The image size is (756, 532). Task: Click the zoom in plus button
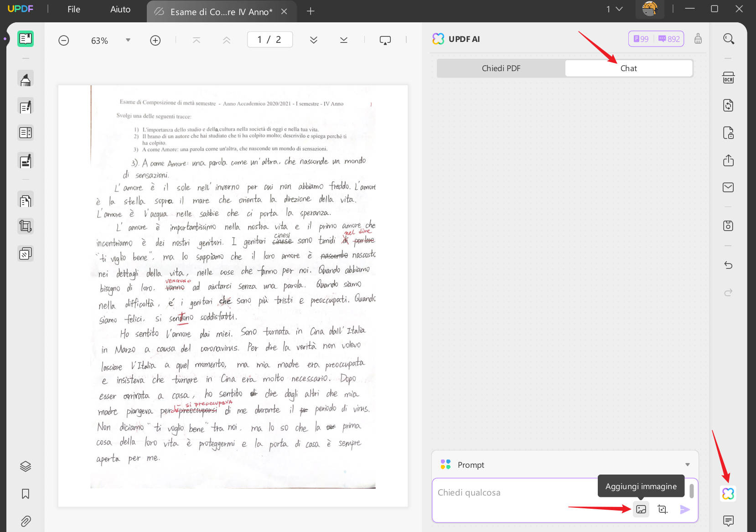155,41
